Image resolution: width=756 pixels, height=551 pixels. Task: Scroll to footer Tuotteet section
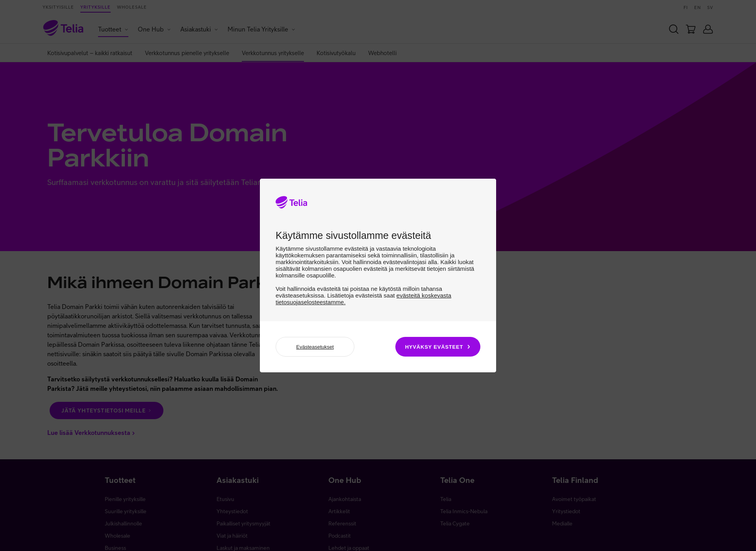click(x=120, y=480)
